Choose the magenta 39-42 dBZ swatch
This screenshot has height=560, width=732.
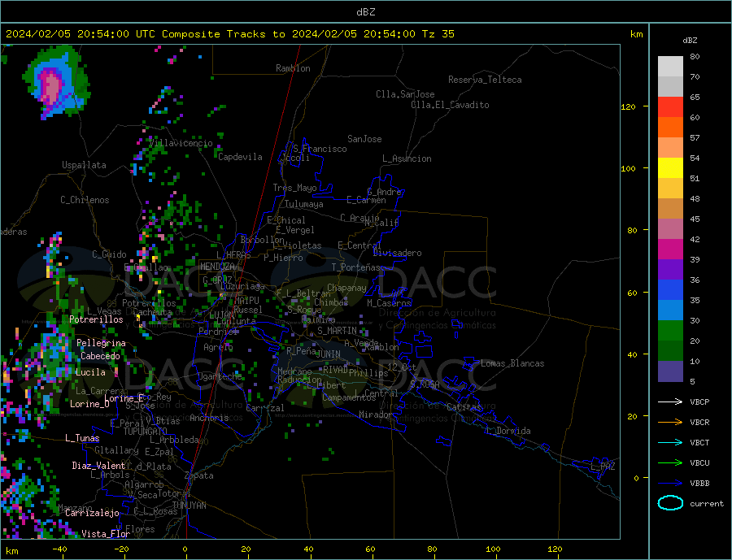pos(670,250)
